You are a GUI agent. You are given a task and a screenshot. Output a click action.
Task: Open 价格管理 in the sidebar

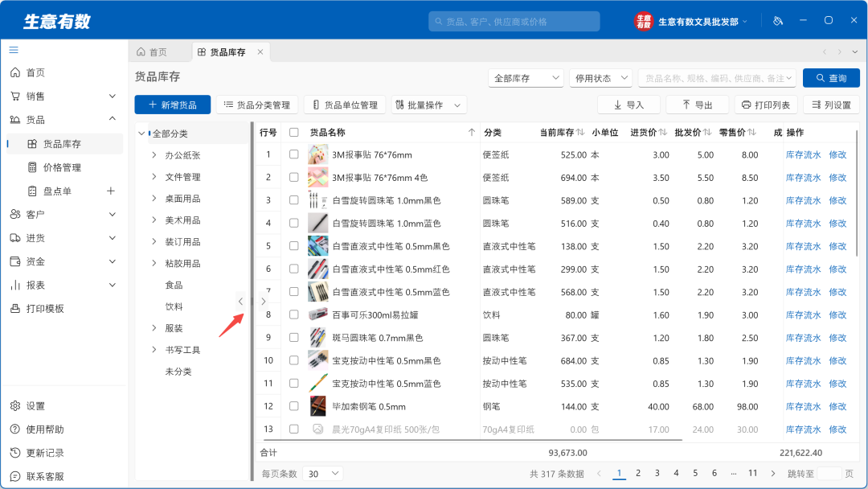pyautogui.click(x=62, y=167)
